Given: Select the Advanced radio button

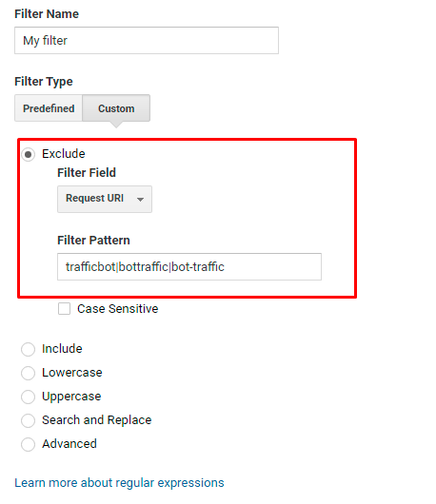Looking at the screenshot, I should click(x=28, y=444).
